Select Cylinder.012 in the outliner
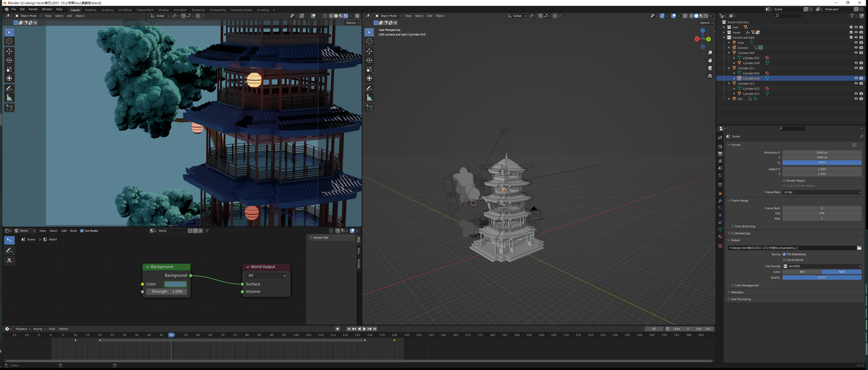The width and height of the screenshot is (868, 370). [x=751, y=94]
